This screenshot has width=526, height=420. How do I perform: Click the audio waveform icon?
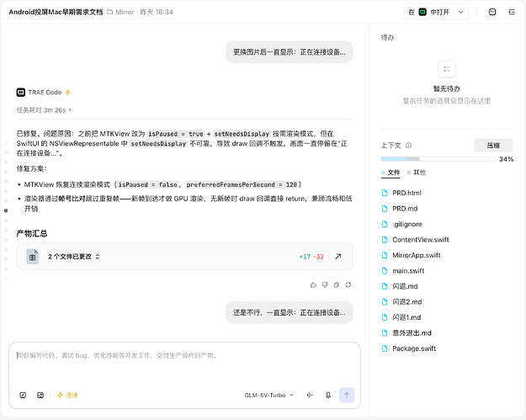[x=310, y=396]
